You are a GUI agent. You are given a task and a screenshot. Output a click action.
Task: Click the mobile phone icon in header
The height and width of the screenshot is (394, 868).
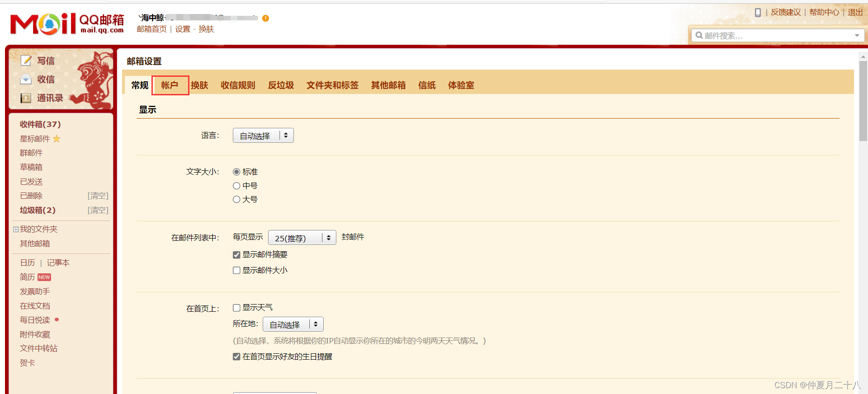(x=758, y=13)
